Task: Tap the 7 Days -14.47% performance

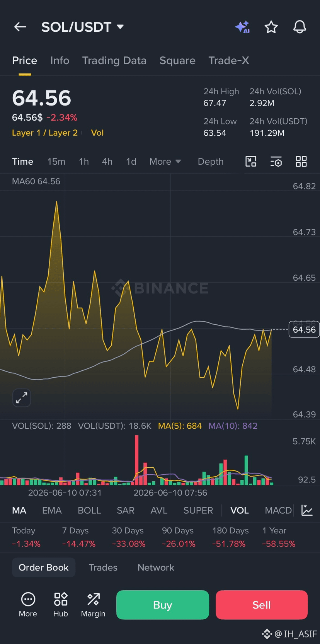Action: pos(79,537)
